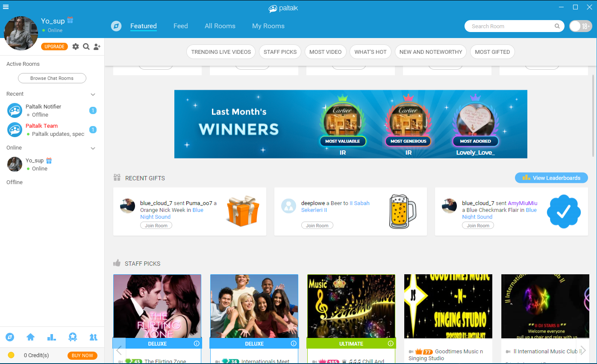Click the compass icon beside Featured tab

(116, 26)
